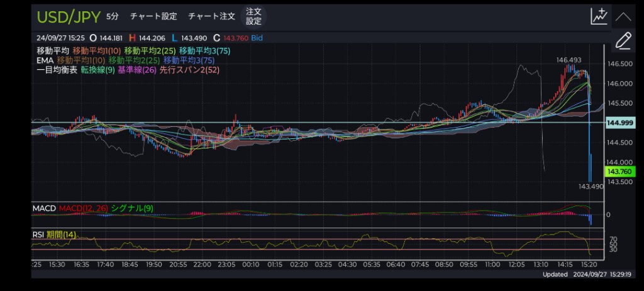Click the green 143.760 current price tag
Screen dimensions: 644x291
(x=619, y=172)
